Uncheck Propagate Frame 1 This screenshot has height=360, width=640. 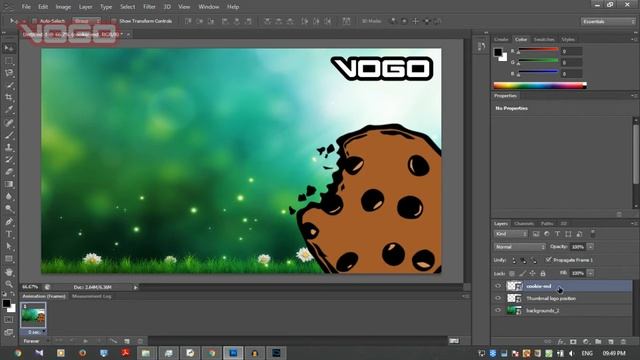pyautogui.click(x=548, y=260)
